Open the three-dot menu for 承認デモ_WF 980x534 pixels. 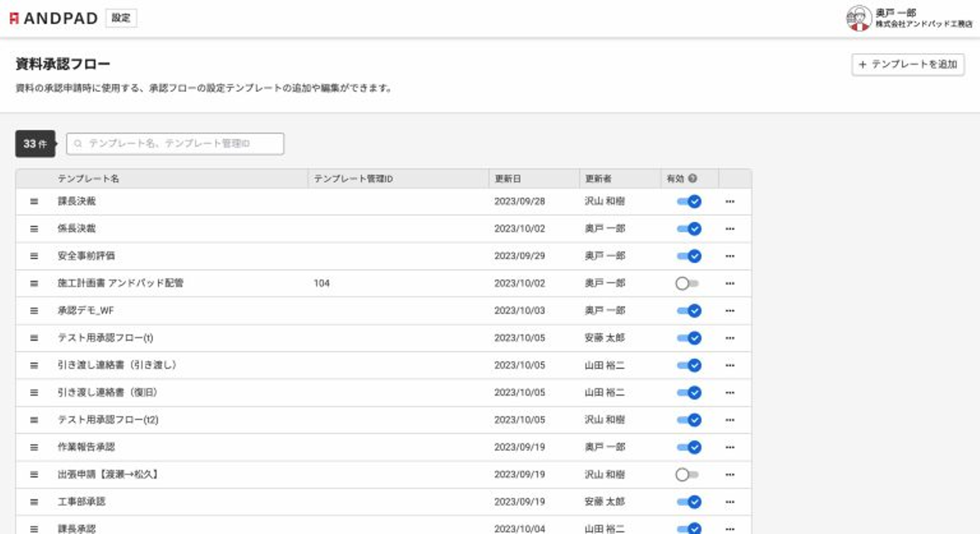click(730, 311)
